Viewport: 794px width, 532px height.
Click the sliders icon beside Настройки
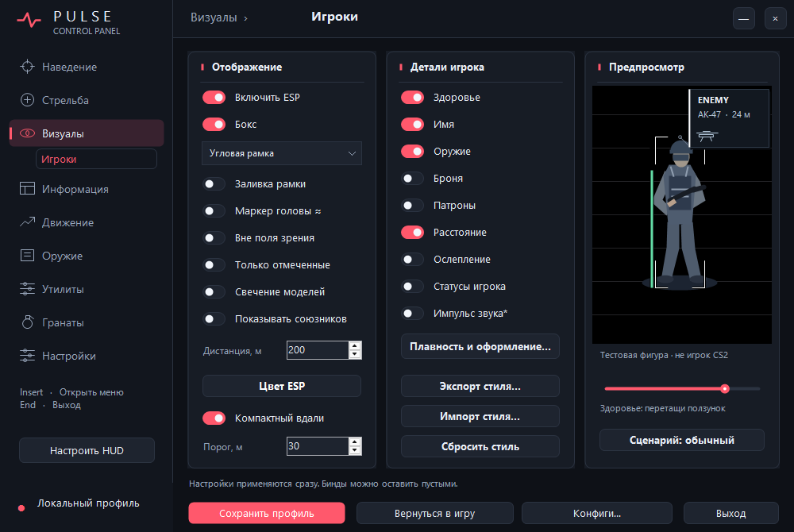coord(27,356)
